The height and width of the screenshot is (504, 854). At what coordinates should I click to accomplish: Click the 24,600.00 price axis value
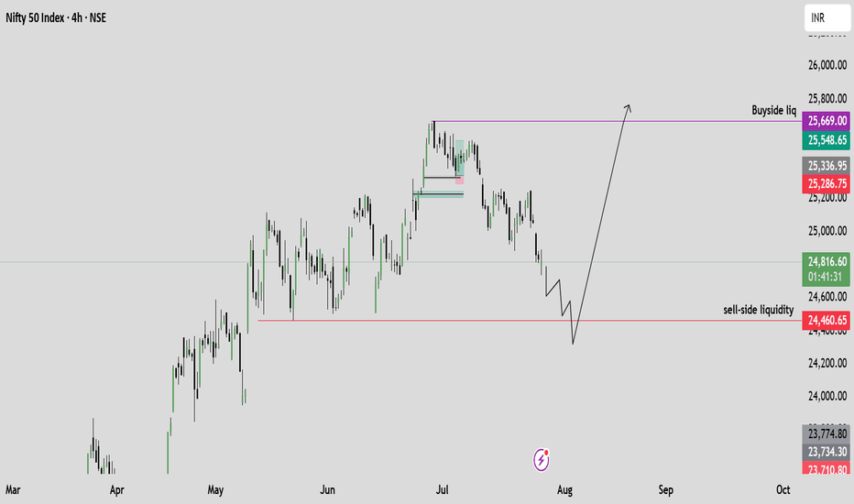[827, 297]
